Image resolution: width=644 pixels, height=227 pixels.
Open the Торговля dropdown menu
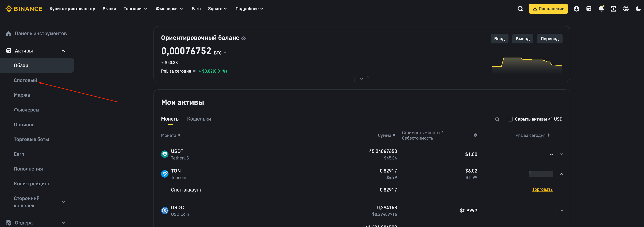click(135, 9)
